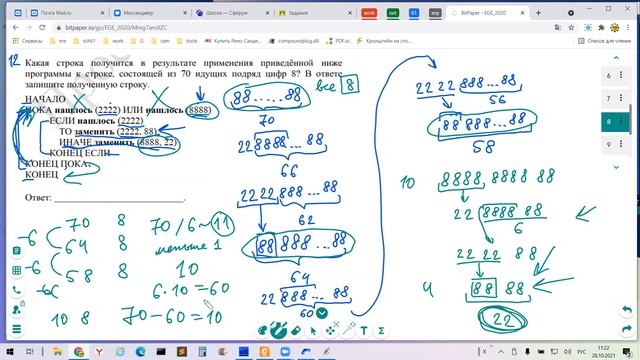This screenshot has height=360, width=640.
Task: Select the pointer cursor tool
Action: [x=313, y=331]
